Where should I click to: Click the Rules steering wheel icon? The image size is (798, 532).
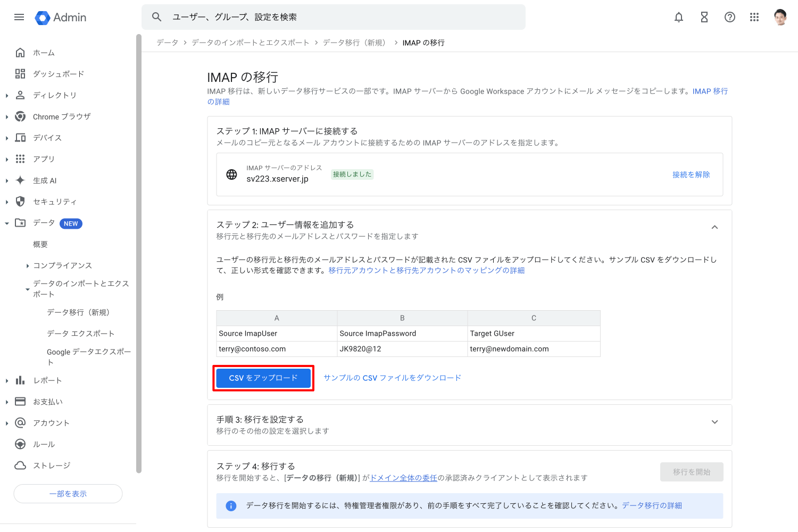coord(20,444)
